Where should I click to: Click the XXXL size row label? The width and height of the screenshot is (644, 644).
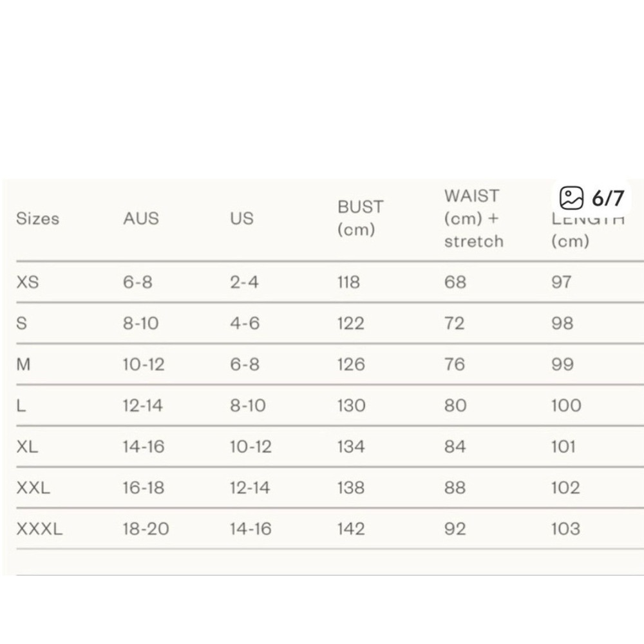tap(39, 529)
